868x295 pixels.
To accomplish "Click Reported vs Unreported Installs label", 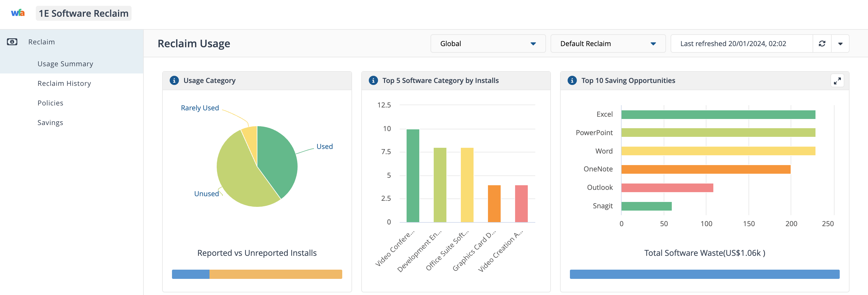I will [257, 253].
